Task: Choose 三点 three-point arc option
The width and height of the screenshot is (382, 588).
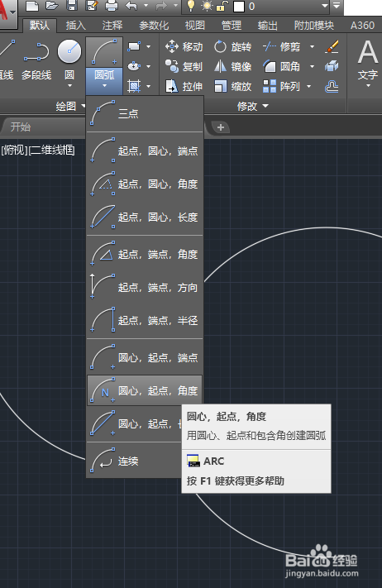Action: click(145, 113)
